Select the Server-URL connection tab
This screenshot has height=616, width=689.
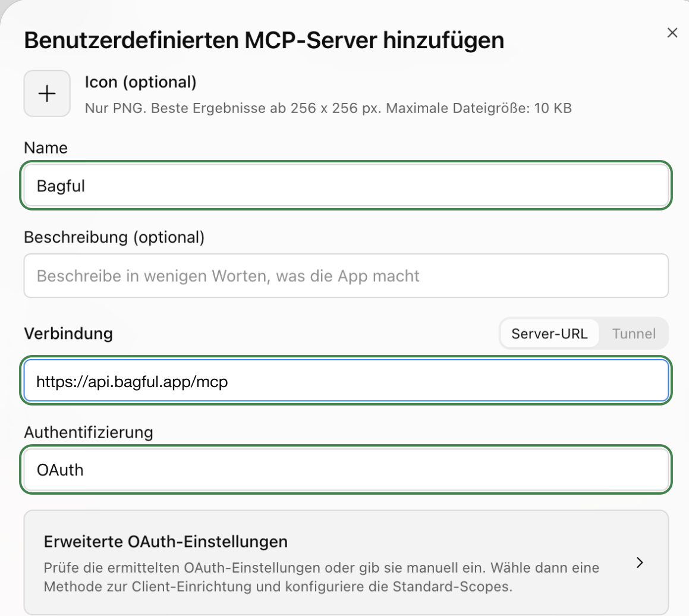pos(549,334)
